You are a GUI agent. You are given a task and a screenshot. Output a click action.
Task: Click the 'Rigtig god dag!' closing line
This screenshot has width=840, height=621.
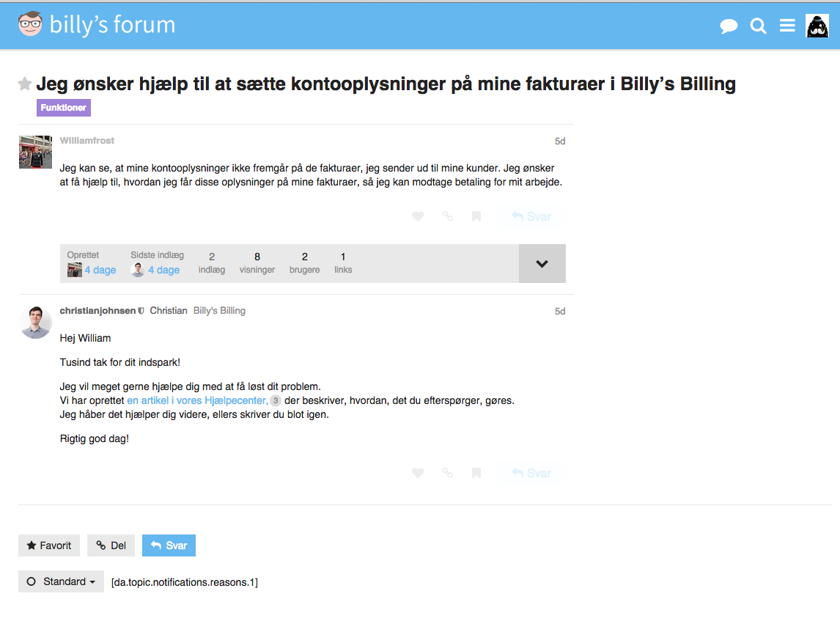(95, 439)
